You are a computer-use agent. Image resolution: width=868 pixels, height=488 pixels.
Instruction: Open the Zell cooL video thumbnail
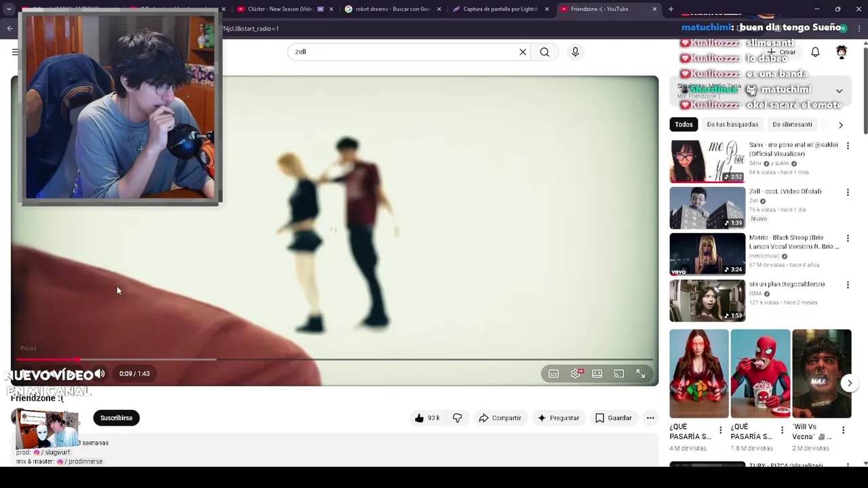click(707, 208)
